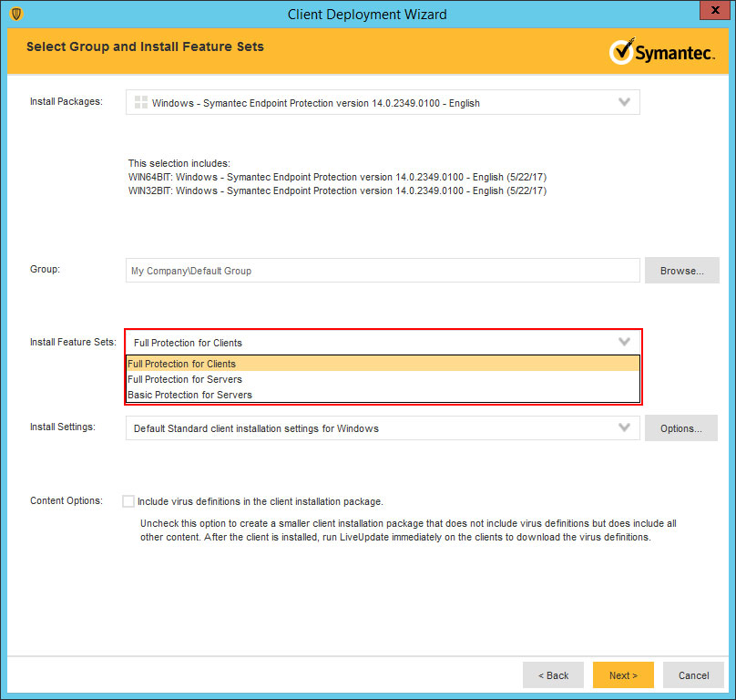Collapse the Install Feature Sets dropdown

tap(624, 342)
